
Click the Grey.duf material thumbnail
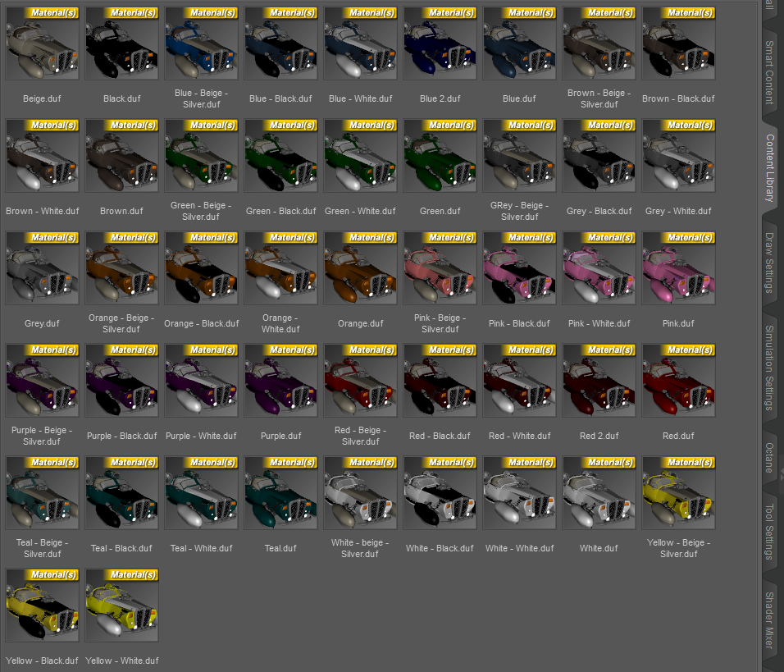point(42,267)
